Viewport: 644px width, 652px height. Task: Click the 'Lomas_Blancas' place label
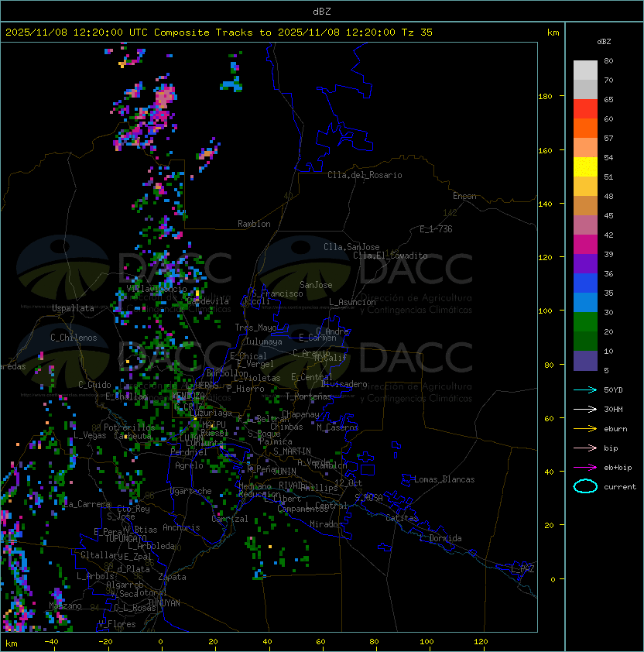(444, 479)
